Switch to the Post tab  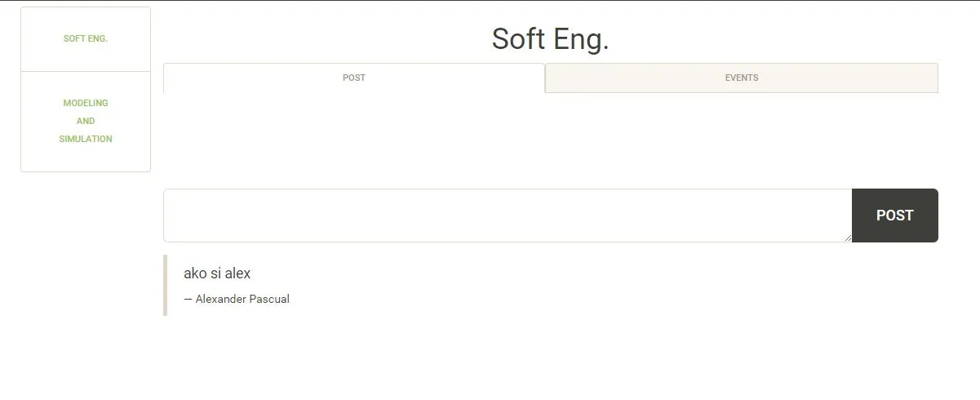point(353,78)
